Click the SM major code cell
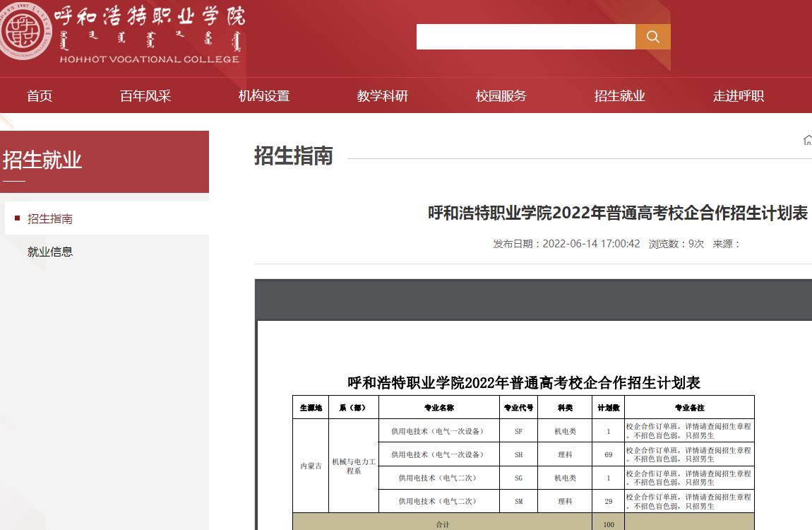 (x=518, y=501)
